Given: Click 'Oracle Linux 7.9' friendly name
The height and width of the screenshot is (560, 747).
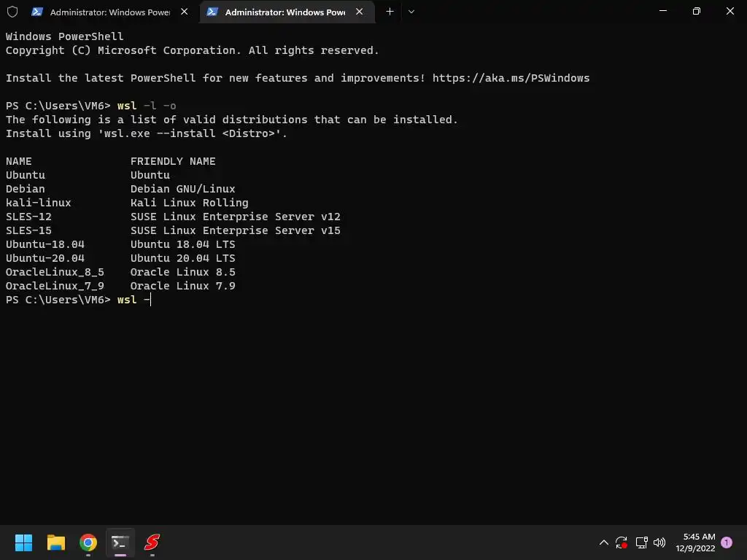Looking at the screenshot, I should pos(183,286).
